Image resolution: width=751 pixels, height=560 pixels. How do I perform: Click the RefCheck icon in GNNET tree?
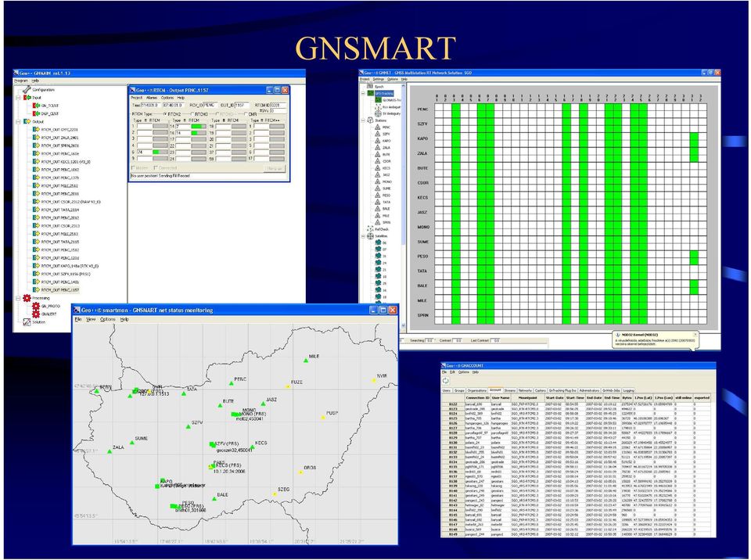point(370,229)
